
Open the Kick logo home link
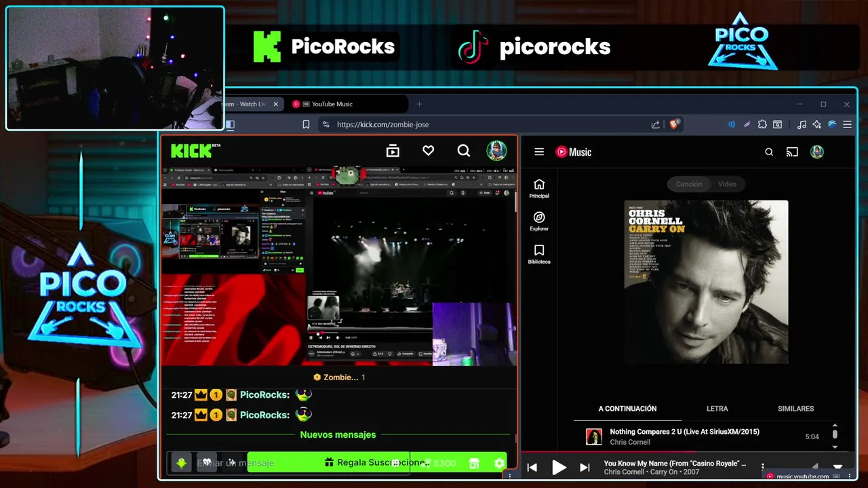(x=195, y=150)
